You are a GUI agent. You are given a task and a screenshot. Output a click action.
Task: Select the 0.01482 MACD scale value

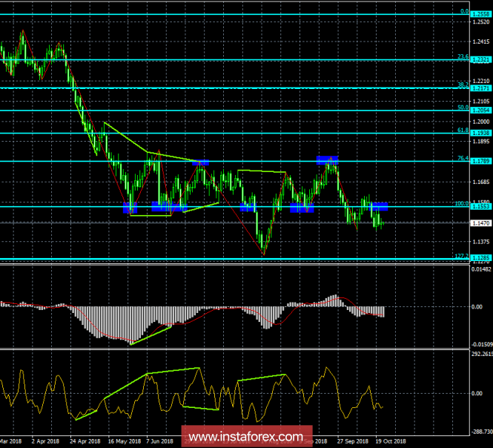480,269
